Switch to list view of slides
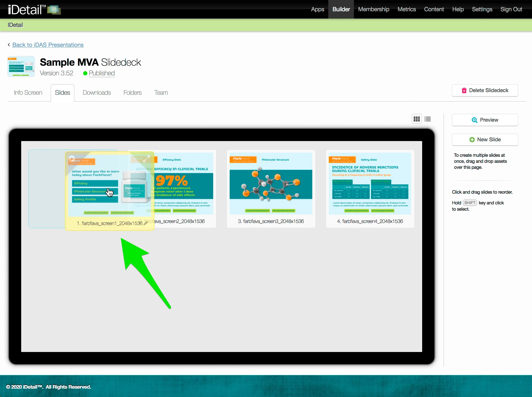The image size is (532, 397). (x=428, y=119)
